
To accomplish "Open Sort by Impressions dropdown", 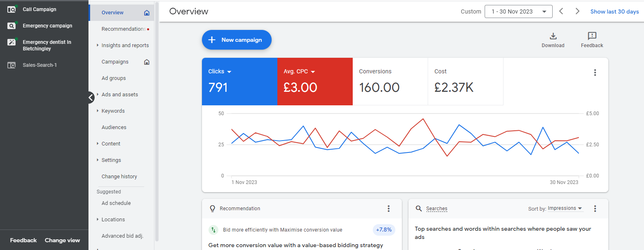I will tap(565, 209).
